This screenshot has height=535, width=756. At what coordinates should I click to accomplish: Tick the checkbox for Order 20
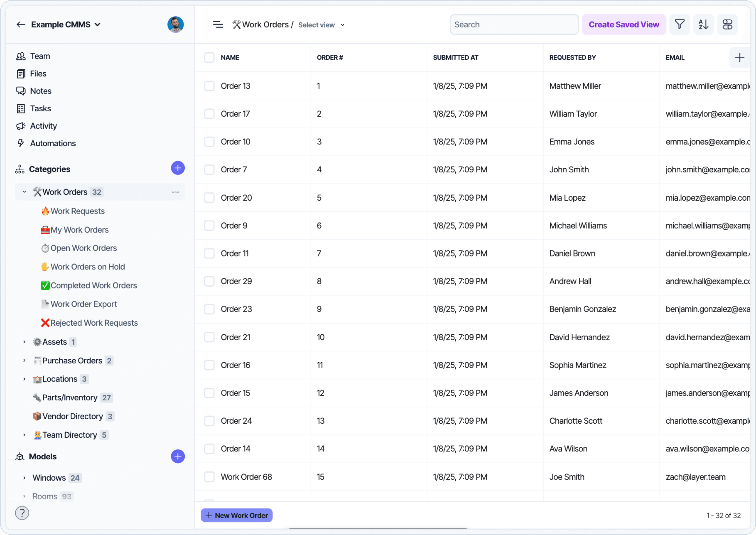coord(209,198)
